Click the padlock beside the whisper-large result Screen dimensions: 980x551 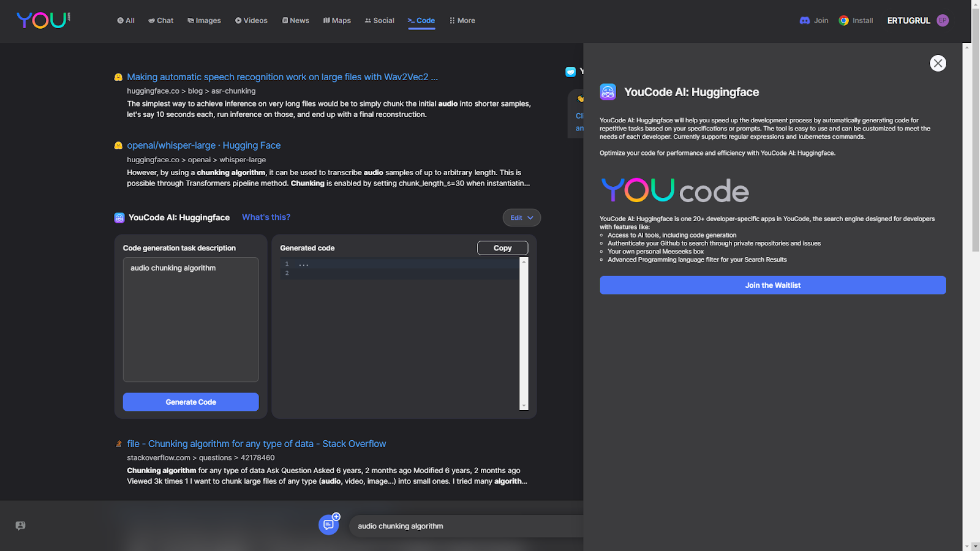(117, 145)
